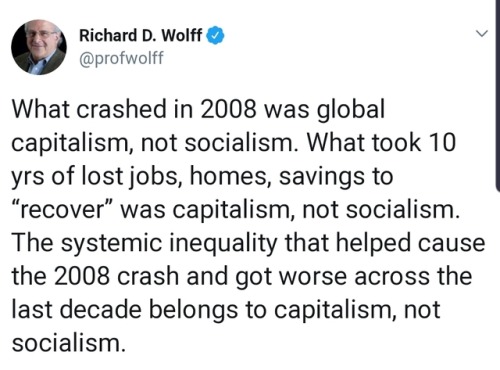The height and width of the screenshot is (370, 500).
Task: Click the blue verified checkmark badge
Action: [x=216, y=36]
